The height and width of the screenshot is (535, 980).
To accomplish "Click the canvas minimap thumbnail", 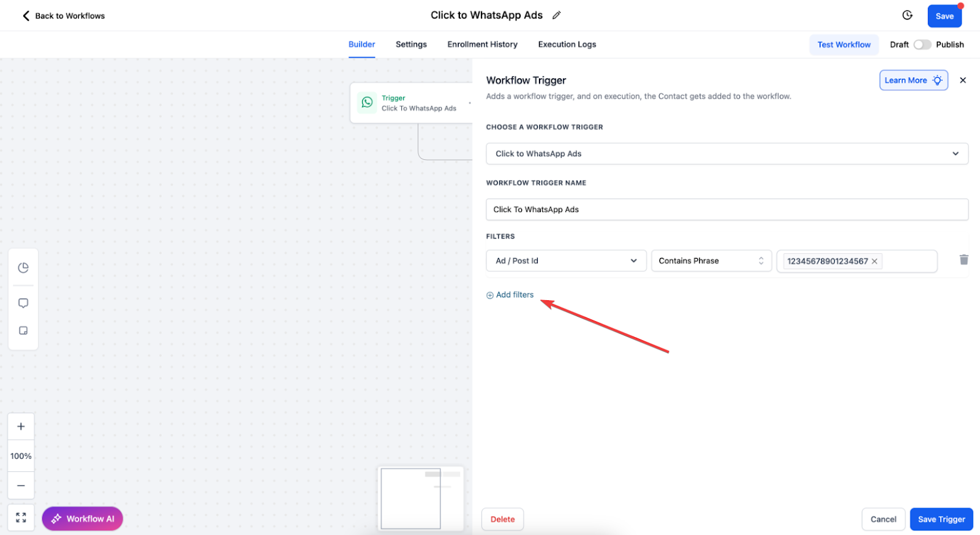I will [420, 498].
